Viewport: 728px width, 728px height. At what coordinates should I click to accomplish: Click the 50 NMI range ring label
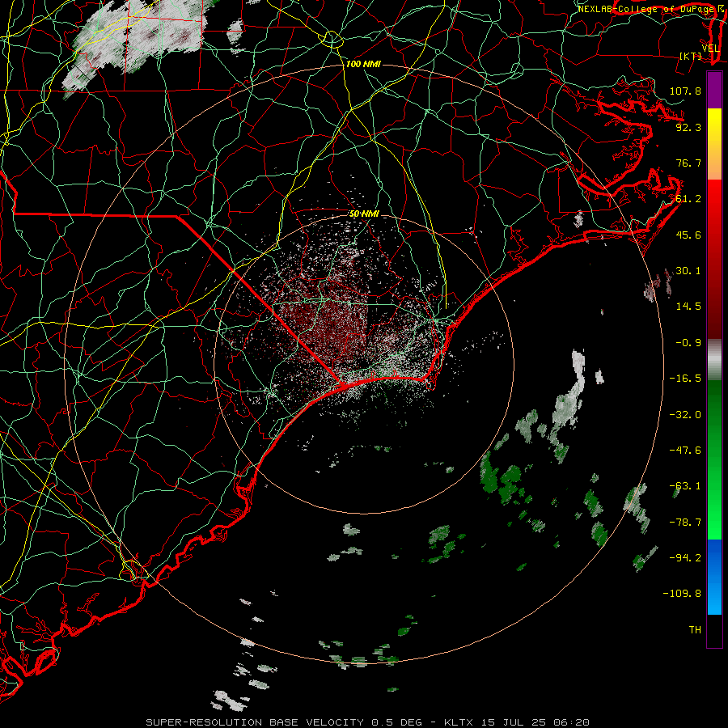click(x=365, y=214)
